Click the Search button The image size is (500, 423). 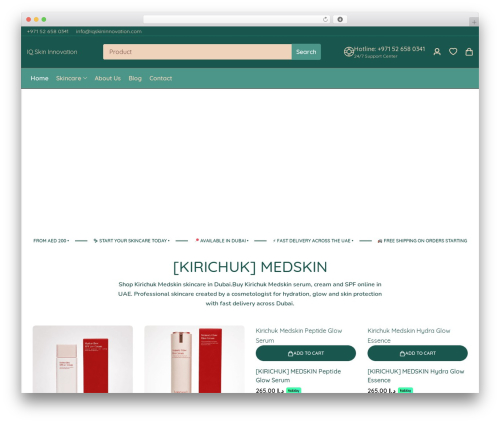[x=306, y=52]
